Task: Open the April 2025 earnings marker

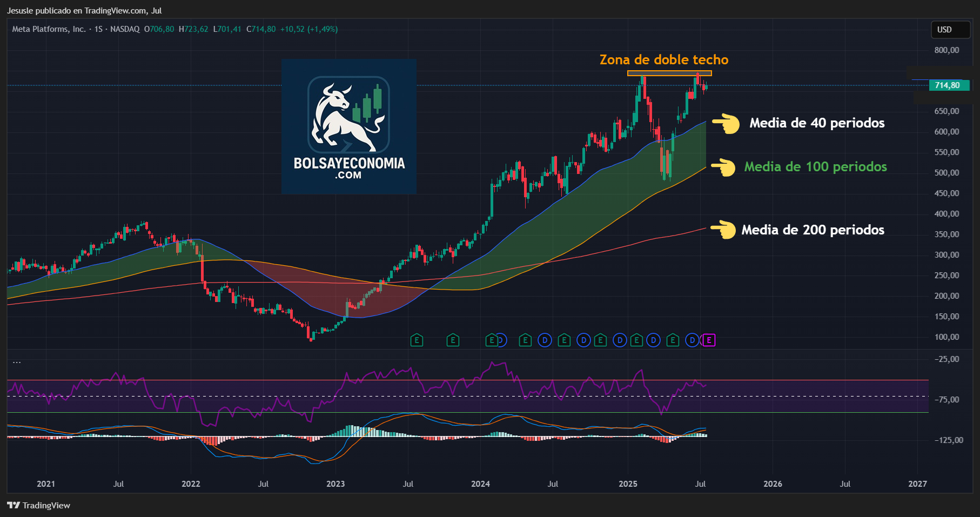Action: (673, 340)
